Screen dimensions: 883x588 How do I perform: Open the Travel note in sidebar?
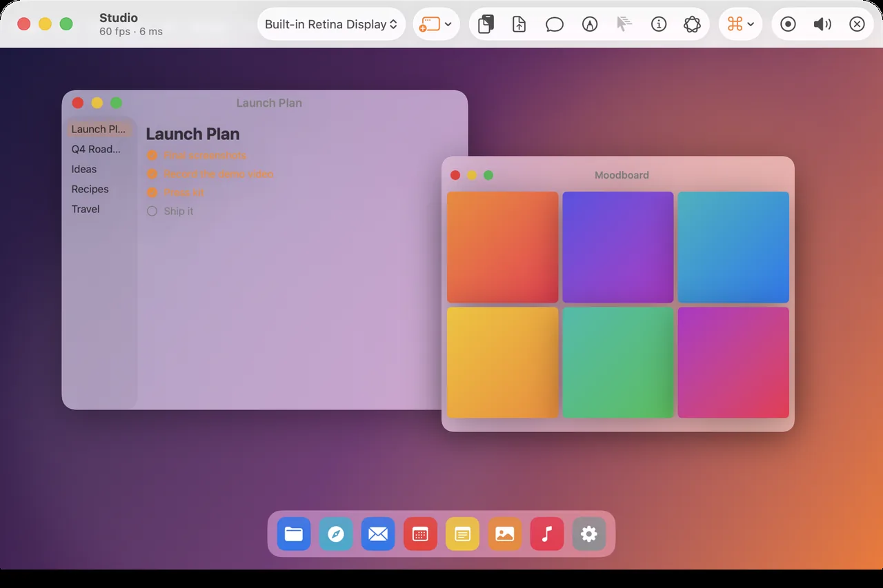[x=99, y=209]
